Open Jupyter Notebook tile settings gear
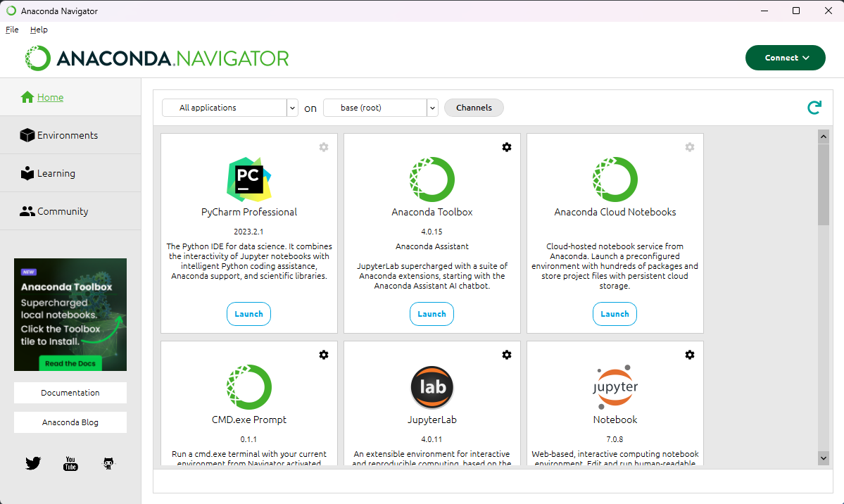Image resolution: width=844 pixels, height=504 pixels. (690, 355)
